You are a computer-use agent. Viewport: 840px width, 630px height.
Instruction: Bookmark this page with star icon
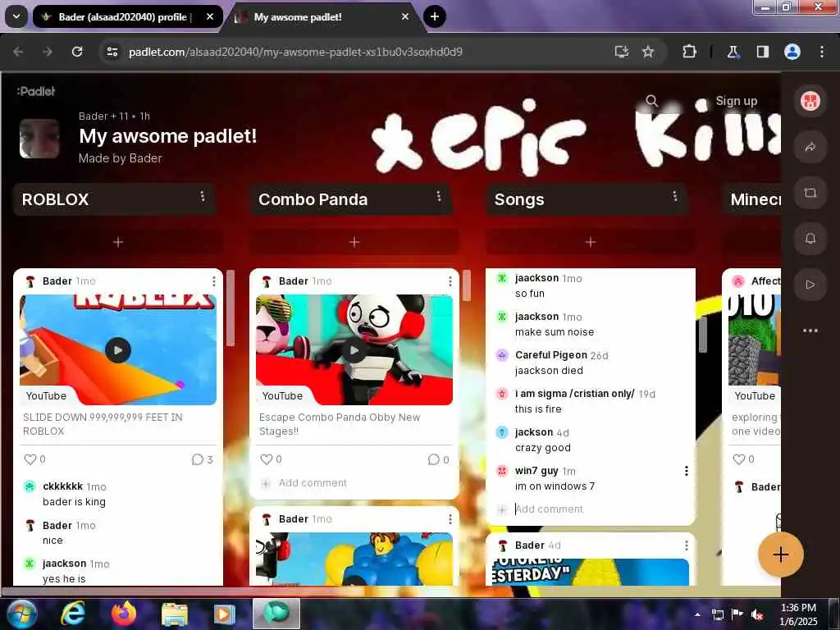(x=648, y=52)
